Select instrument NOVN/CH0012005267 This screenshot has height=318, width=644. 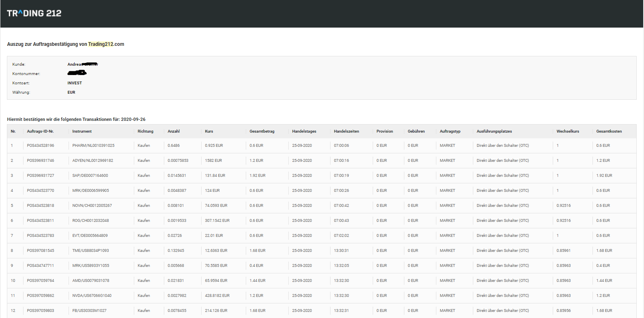coord(92,206)
